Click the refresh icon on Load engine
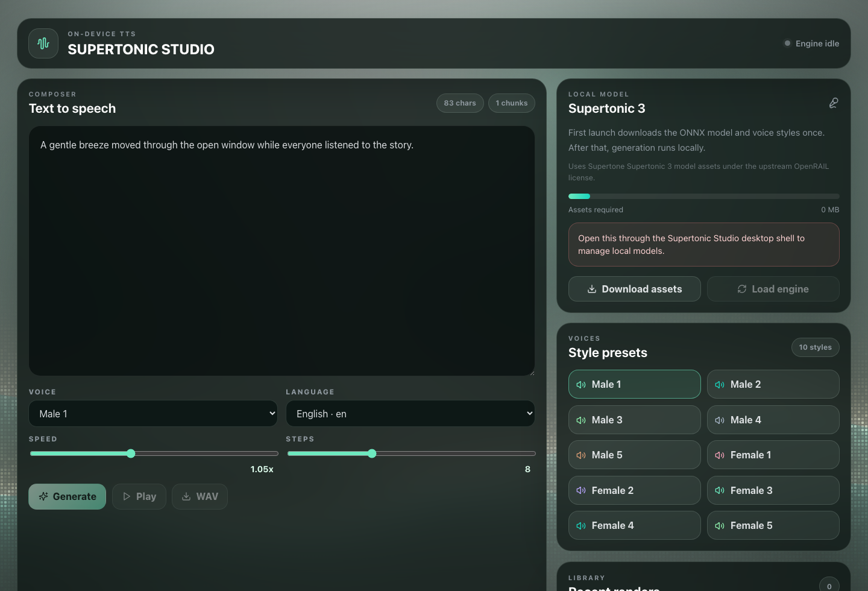 [x=742, y=289]
